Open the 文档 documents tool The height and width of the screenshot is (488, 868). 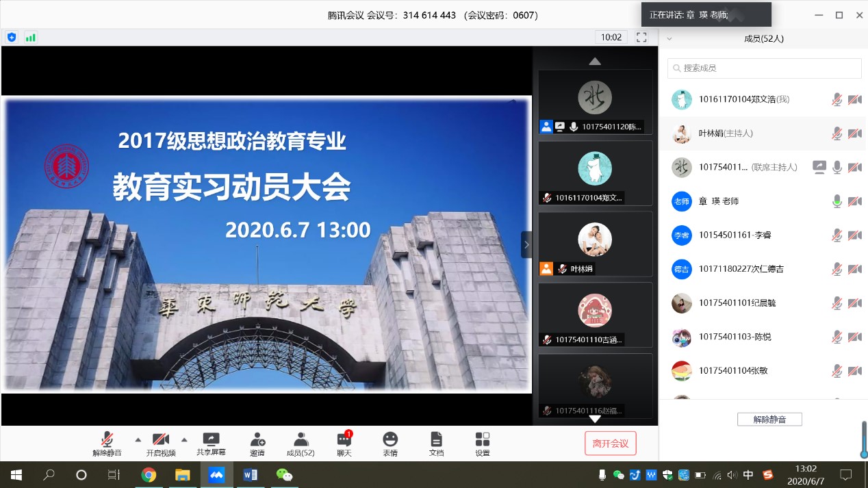click(436, 443)
